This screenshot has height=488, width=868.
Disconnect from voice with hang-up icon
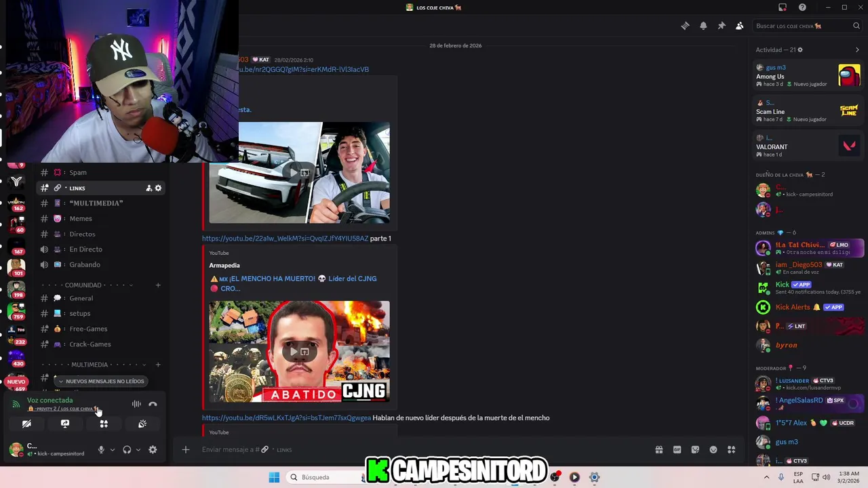[x=153, y=404]
